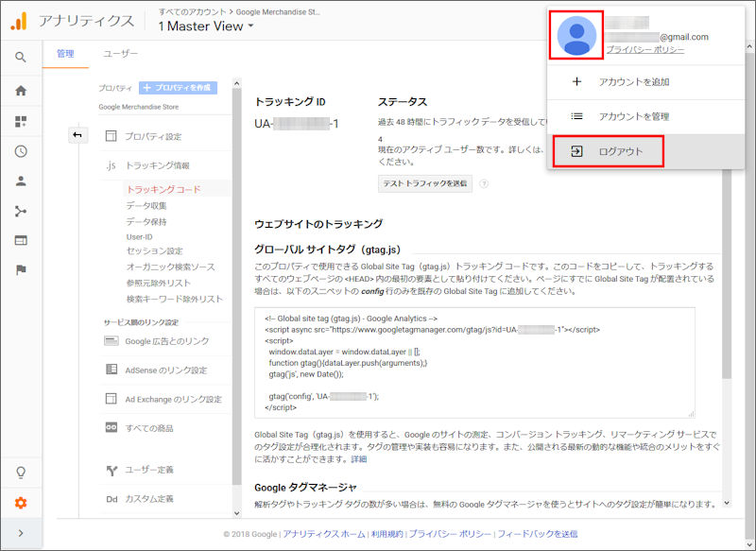The height and width of the screenshot is (551, 756).
Task: Open Discover lightbulb icon
Action: point(21,473)
